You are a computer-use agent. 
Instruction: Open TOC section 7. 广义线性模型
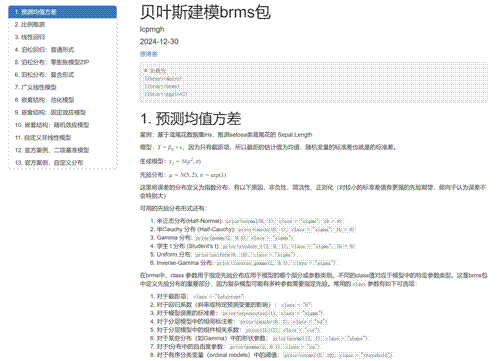(x=62, y=87)
